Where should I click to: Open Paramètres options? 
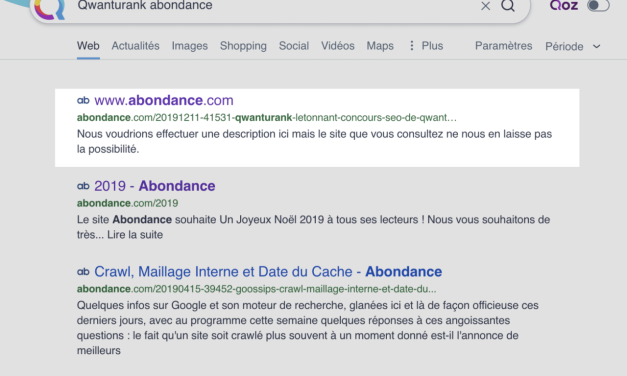tap(503, 46)
